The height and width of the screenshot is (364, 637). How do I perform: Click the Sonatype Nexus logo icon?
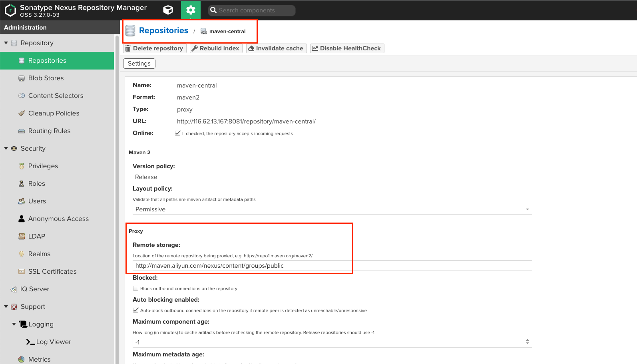tap(10, 10)
